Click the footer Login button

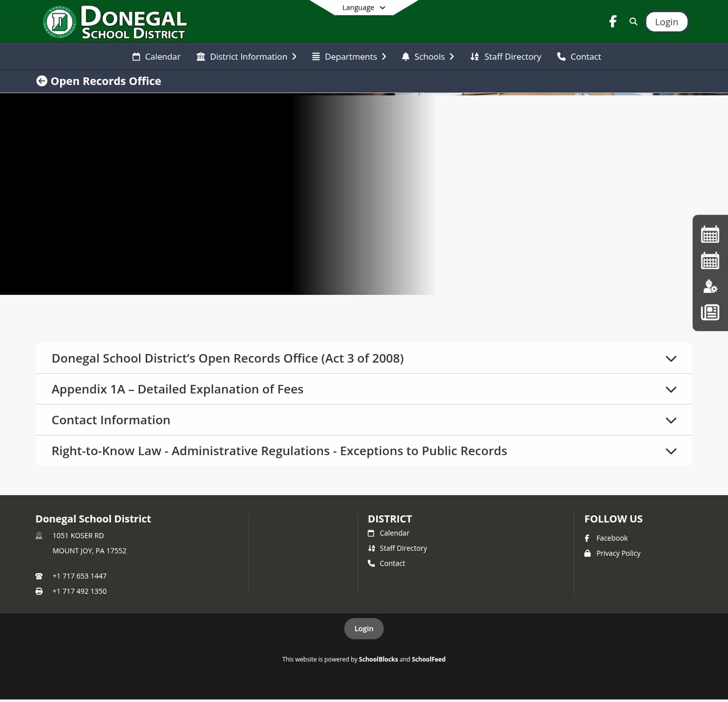click(x=364, y=629)
